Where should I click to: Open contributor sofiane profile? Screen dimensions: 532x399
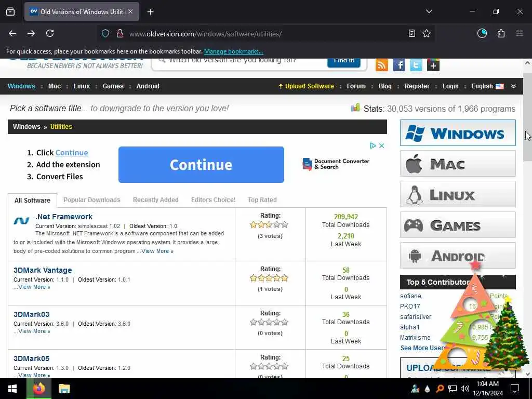coord(410,296)
